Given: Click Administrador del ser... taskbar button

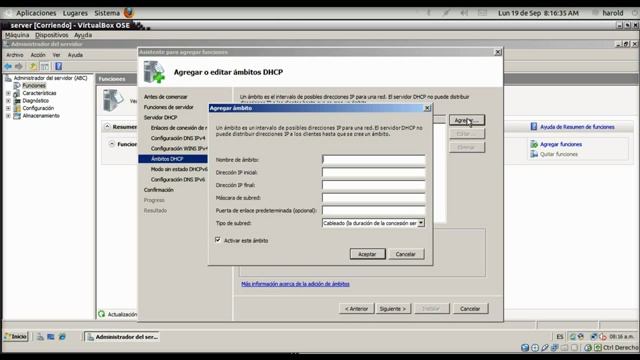Looking at the screenshot, I should point(122,337).
